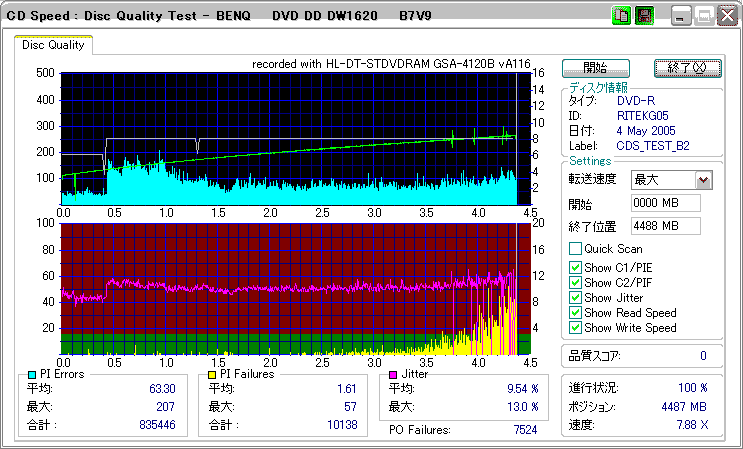The width and height of the screenshot is (743, 449).
Task: Click the PO Failures value 7524
Action: [526, 430]
